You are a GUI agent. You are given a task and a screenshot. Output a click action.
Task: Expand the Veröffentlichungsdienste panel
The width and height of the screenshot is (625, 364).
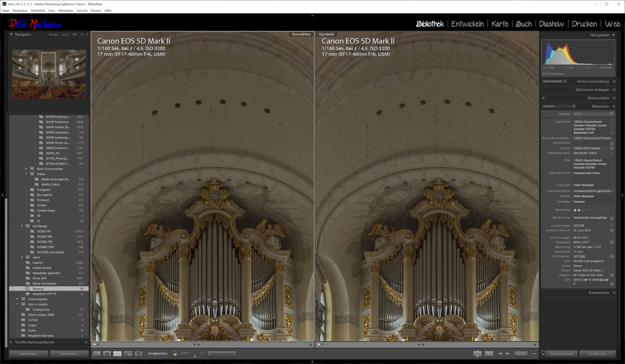point(11,342)
